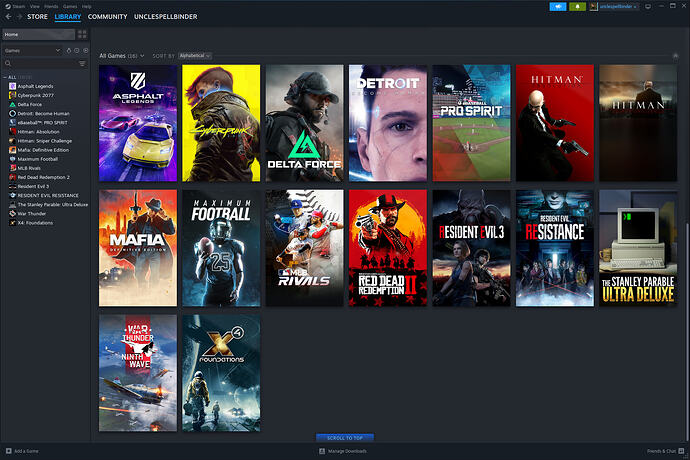Screen dimensions: 690x460
Task: Open the Delta Force cover art tile
Action: pos(305,123)
